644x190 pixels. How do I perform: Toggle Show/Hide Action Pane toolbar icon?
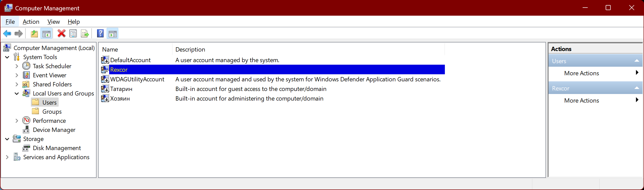tap(112, 34)
